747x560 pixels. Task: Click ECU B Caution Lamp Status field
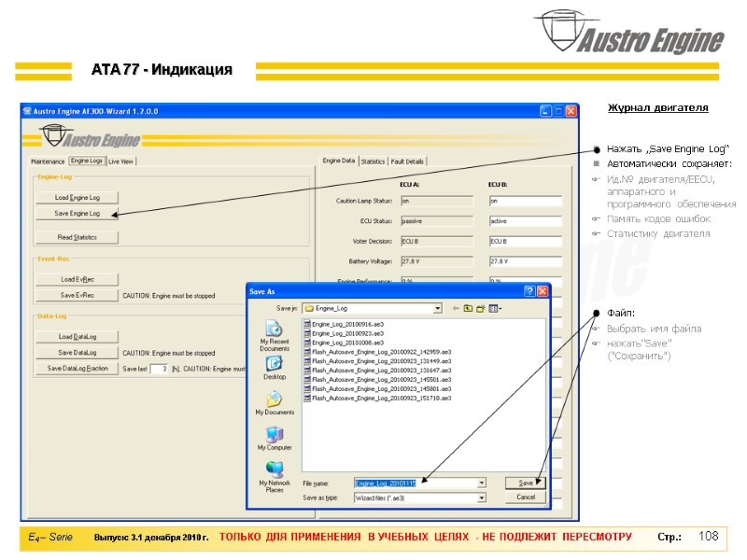[526, 201]
